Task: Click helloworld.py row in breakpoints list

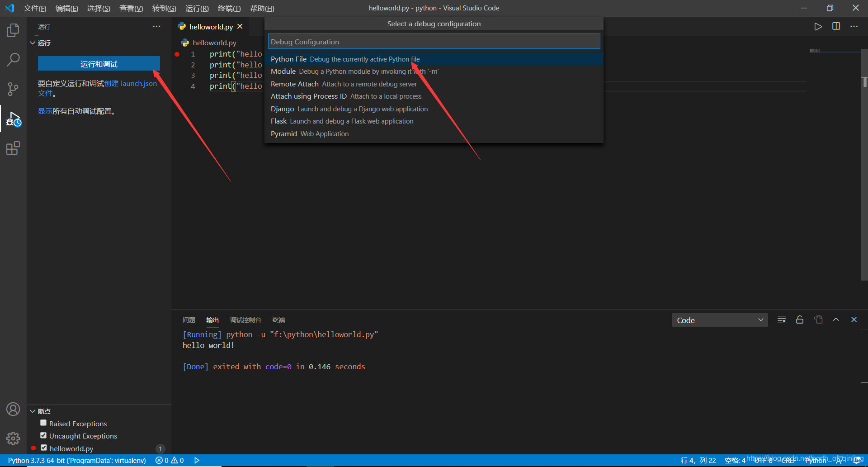Action: click(x=99, y=448)
